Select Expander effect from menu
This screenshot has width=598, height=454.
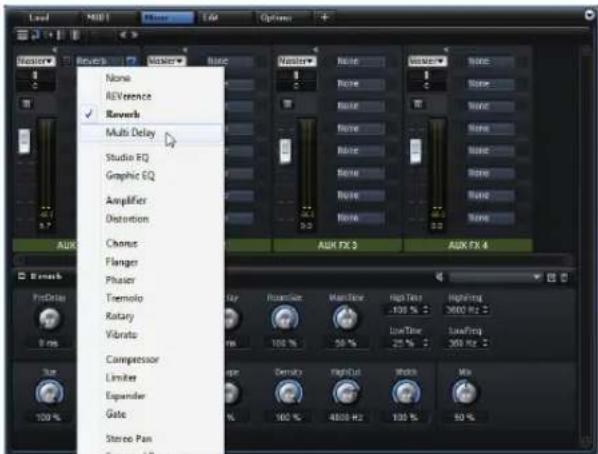point(125,396)
